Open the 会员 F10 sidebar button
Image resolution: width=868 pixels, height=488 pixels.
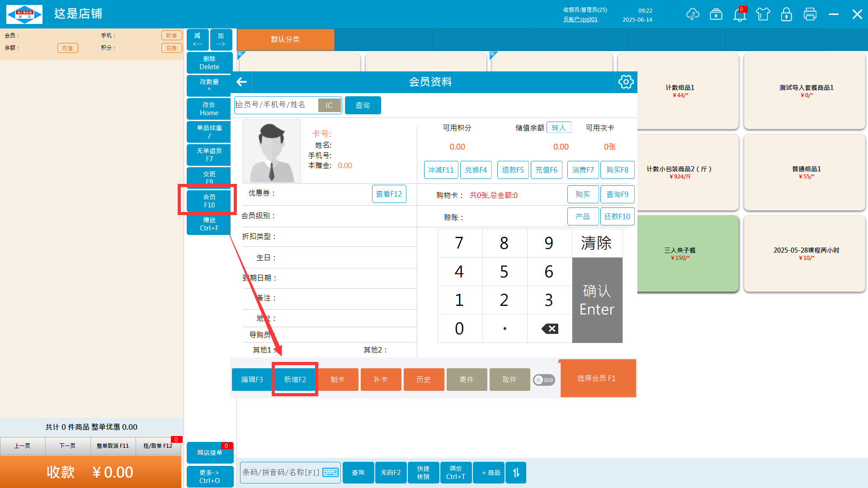[x=209, y=201]
